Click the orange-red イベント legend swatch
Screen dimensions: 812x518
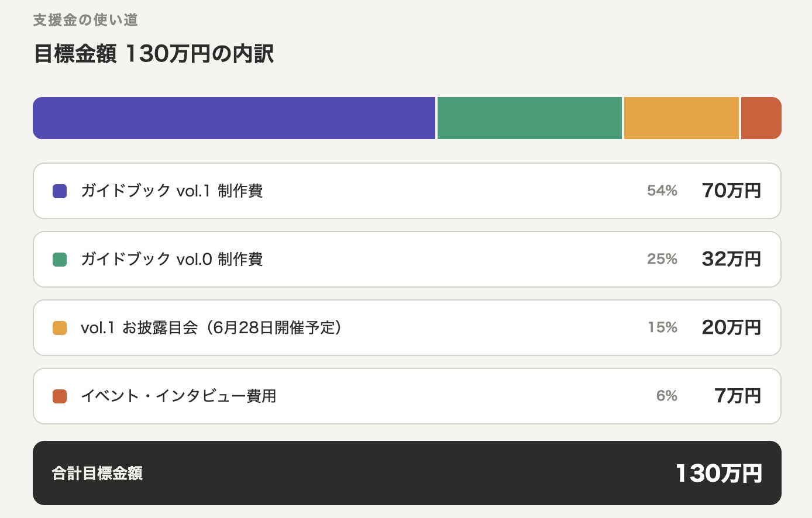pyautogui.click(x=60, y=396)
